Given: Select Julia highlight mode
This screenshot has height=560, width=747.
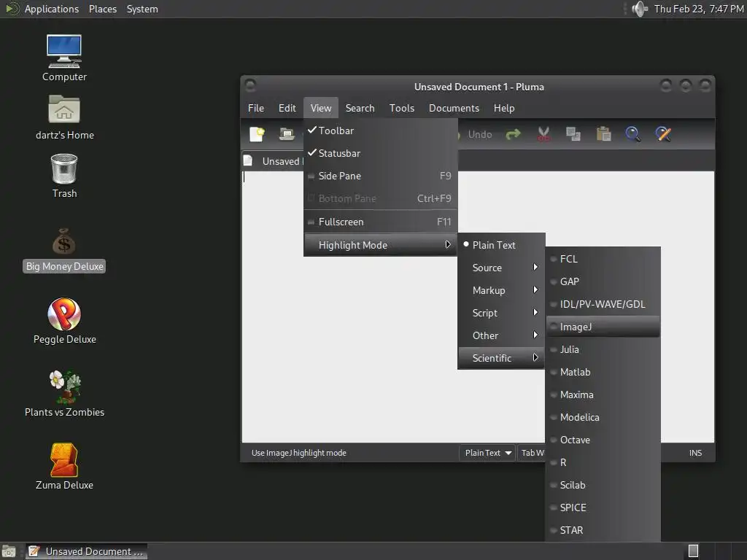Looking at the screenshot, I should (603, 349).
